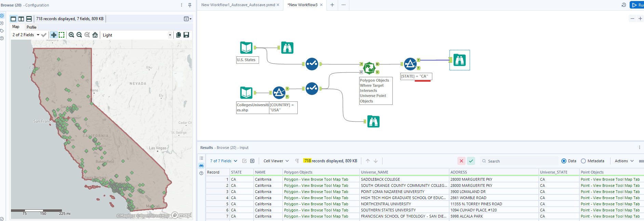
Task: Switch to New Workflow1_Autosave_Autosave.yxmd tab
Action: (238, 5)
